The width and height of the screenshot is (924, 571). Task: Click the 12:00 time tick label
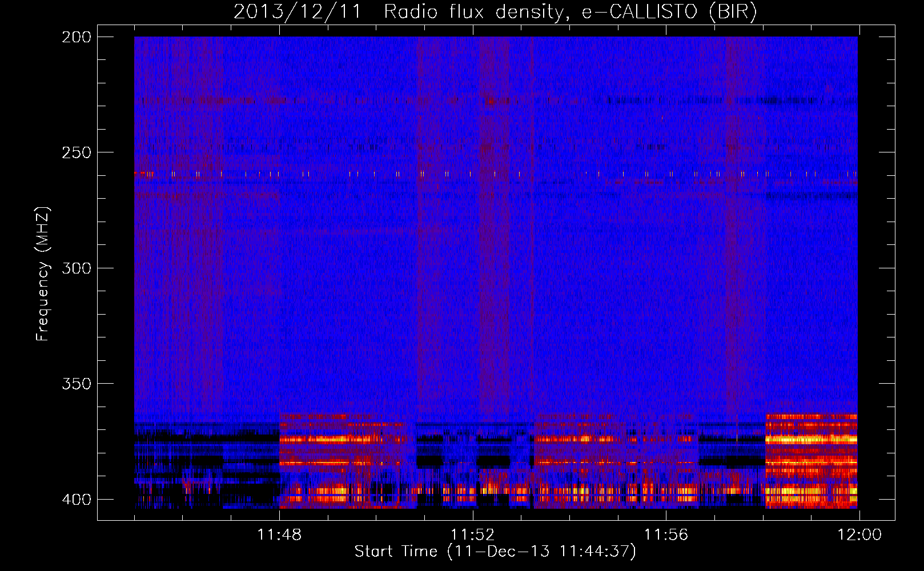click(859, 535)
